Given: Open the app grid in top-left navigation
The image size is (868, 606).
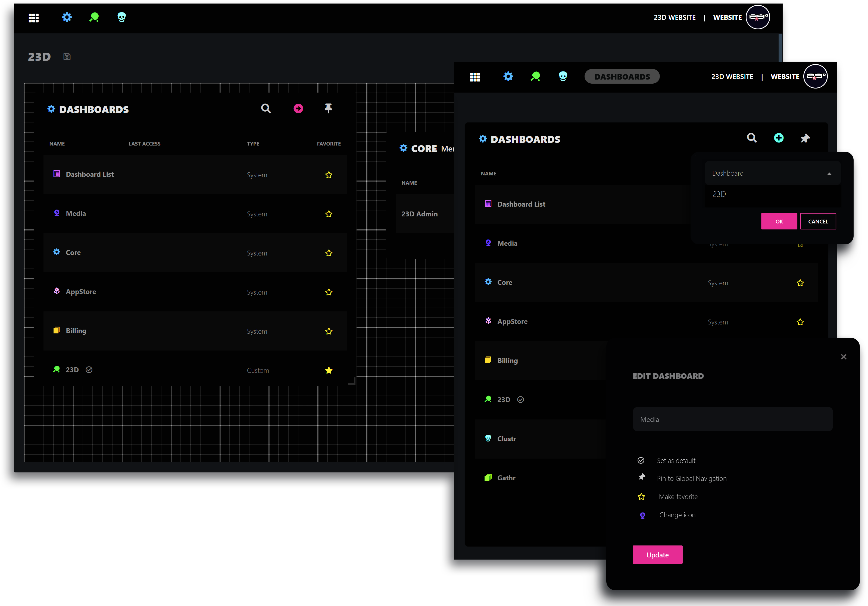Looking at the screenshot, I should click(34, 18).
